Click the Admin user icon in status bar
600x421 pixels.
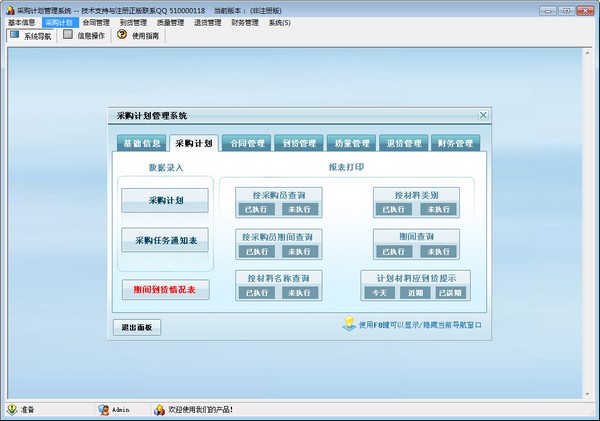(x=103, y=410)
